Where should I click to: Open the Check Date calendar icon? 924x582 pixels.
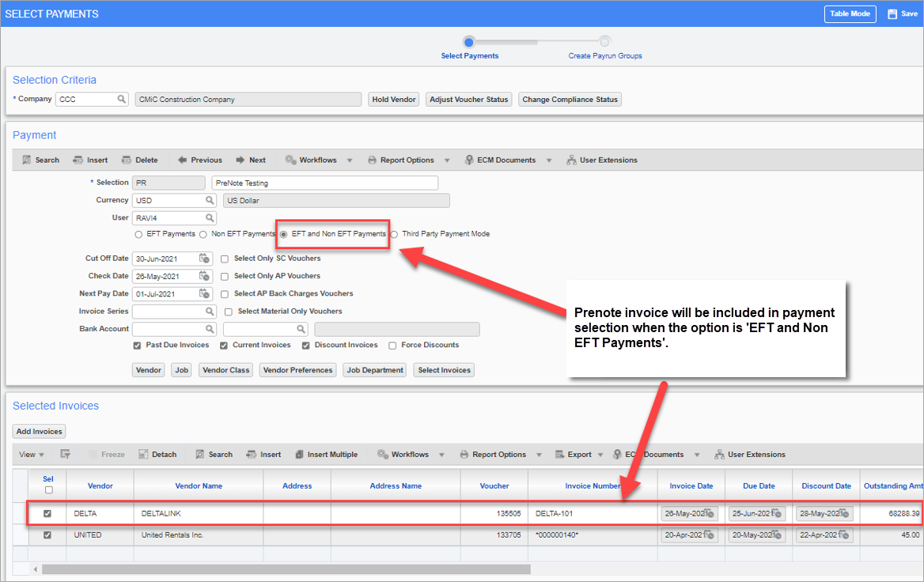204,276
